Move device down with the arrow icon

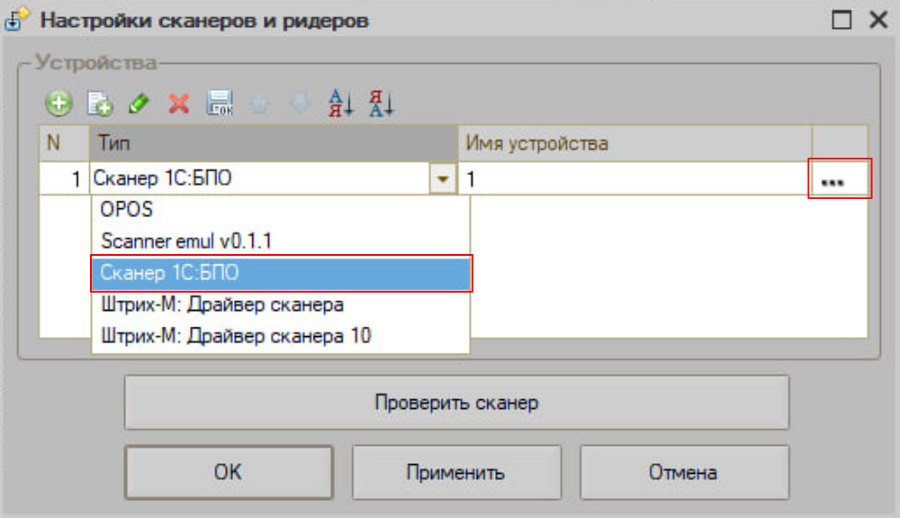300,104
